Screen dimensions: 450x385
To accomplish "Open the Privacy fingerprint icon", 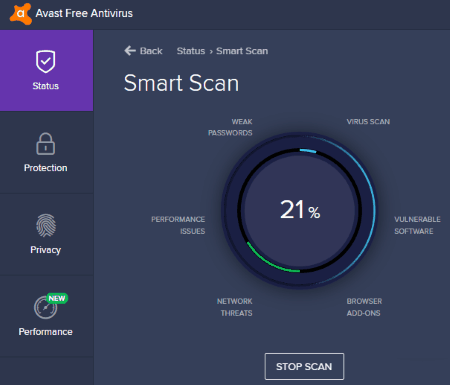I will (x=46, y=225).
